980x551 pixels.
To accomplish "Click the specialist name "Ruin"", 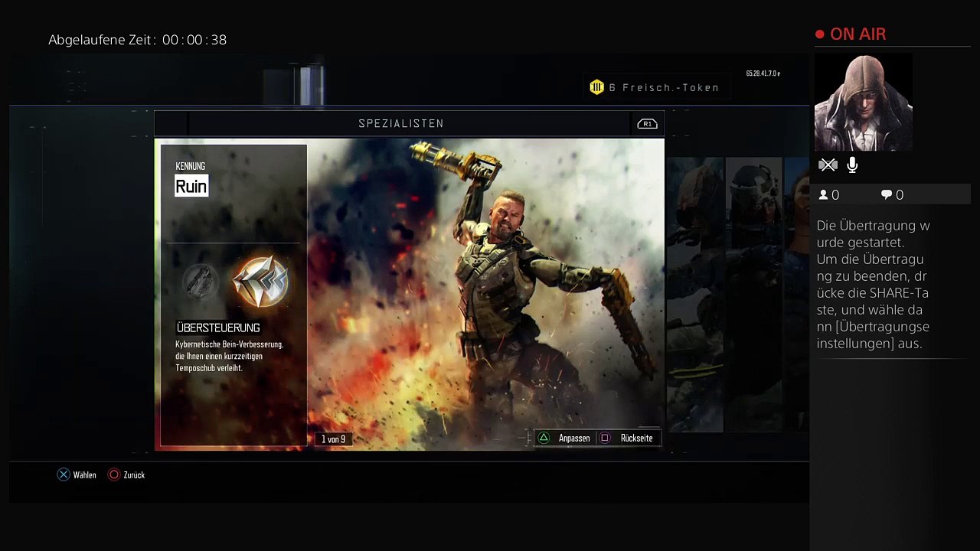I will [x=191, y=186].
